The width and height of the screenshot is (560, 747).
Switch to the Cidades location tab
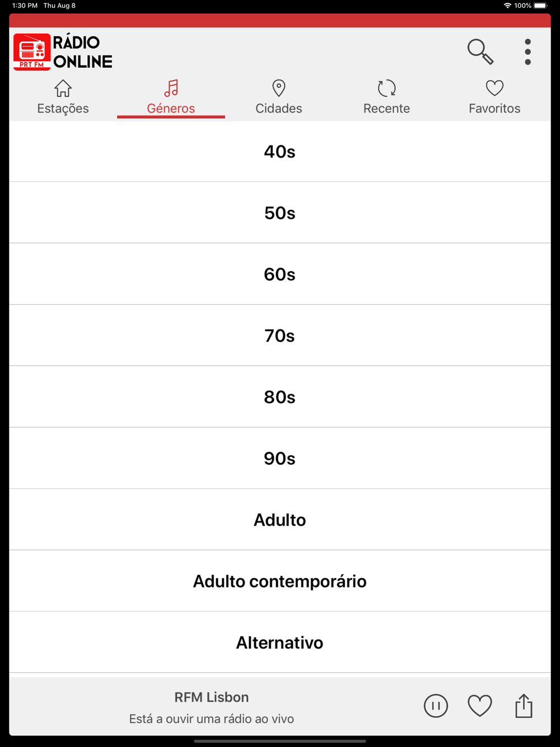coord(279,97)
